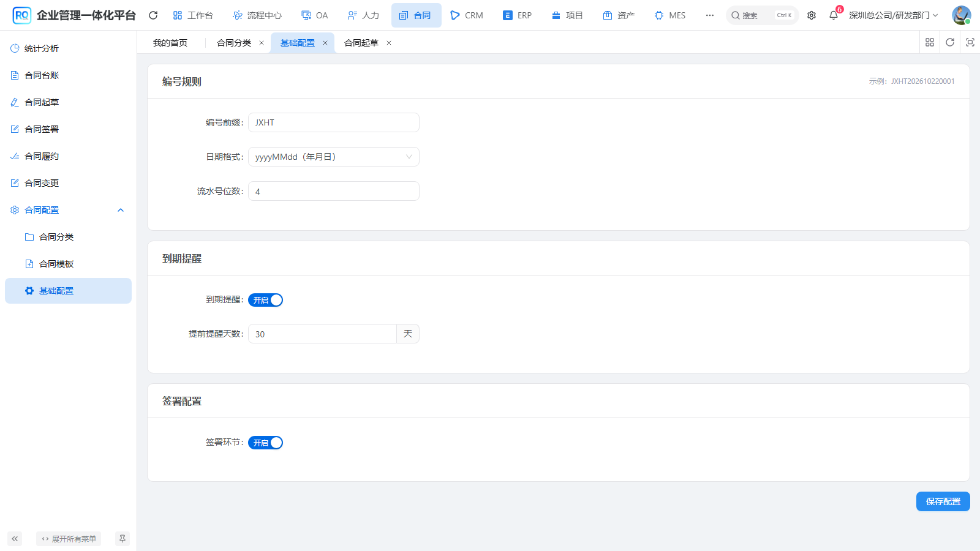Open 合同台账 in the sidebar
The image size is (980, 551).
click(68, 75)
